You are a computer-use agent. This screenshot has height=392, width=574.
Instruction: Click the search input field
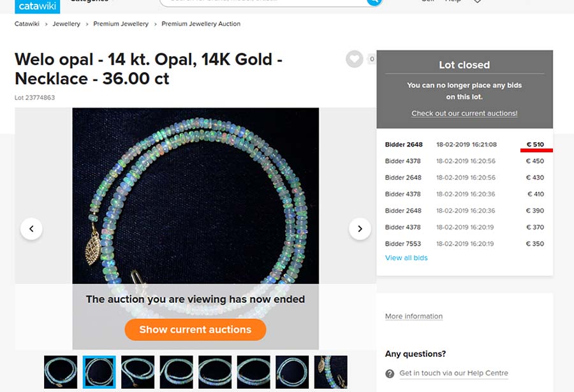coord(263,2)
